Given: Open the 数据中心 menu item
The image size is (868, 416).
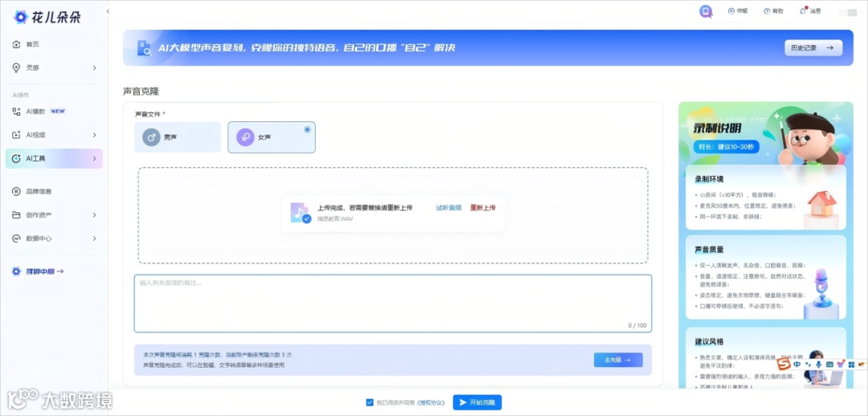Looking at the screenshot, I should pos(54,239).
